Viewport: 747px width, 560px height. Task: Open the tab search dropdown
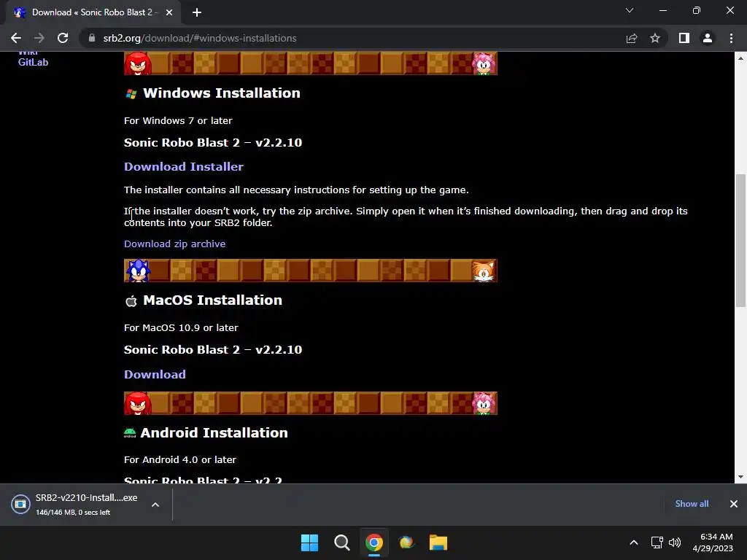[x=630, y=10]
